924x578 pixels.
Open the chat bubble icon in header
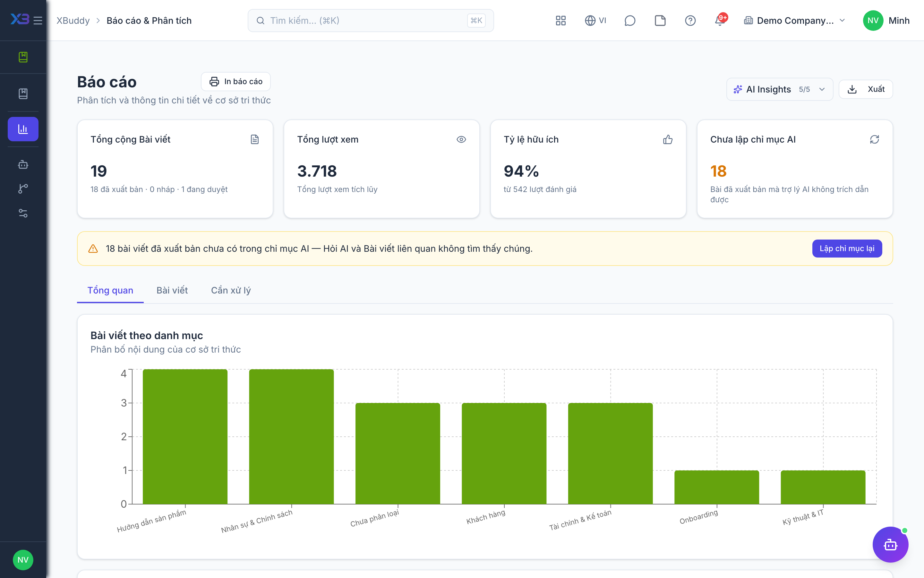[x=629, y=20]
